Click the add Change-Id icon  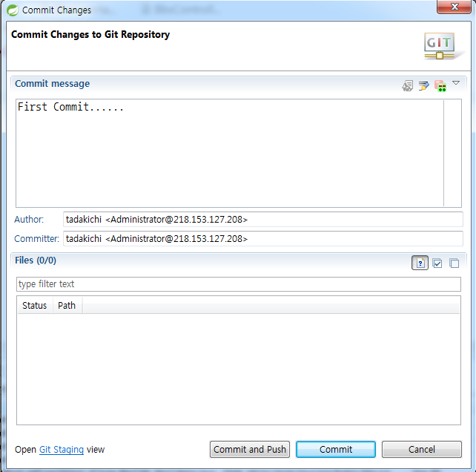click(x=440, y=86)
